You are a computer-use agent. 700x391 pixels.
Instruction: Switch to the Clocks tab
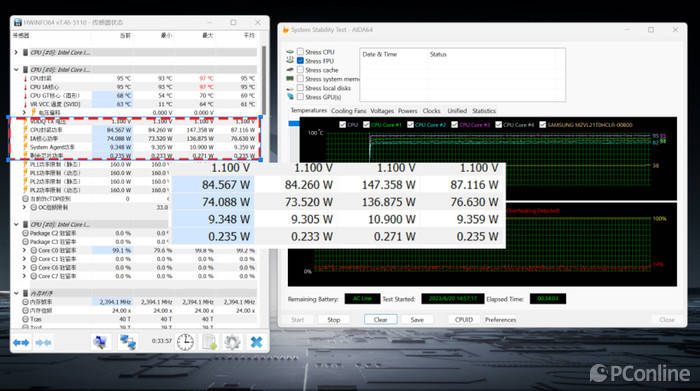click(431, 111)
